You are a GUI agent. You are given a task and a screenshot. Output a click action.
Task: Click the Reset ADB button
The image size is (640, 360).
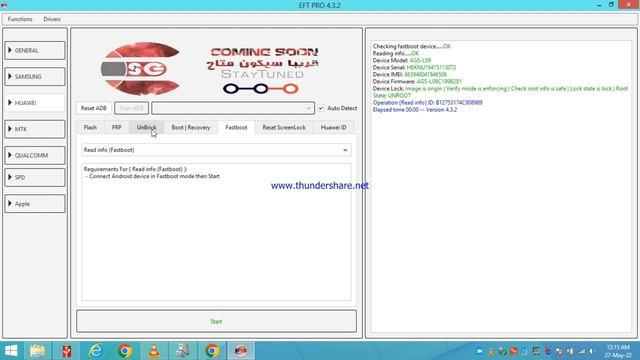coord(93,108)
